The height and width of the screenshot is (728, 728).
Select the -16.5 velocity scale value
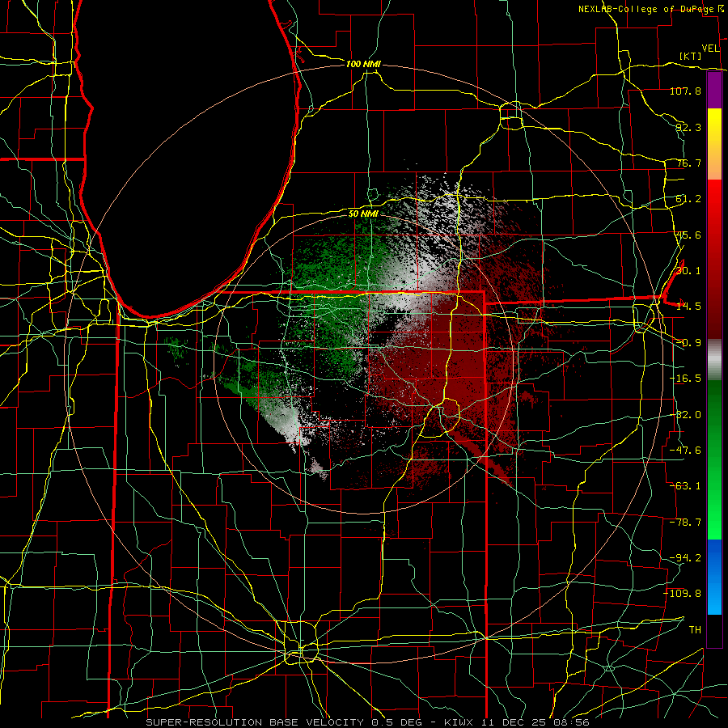tap(685, 379)
